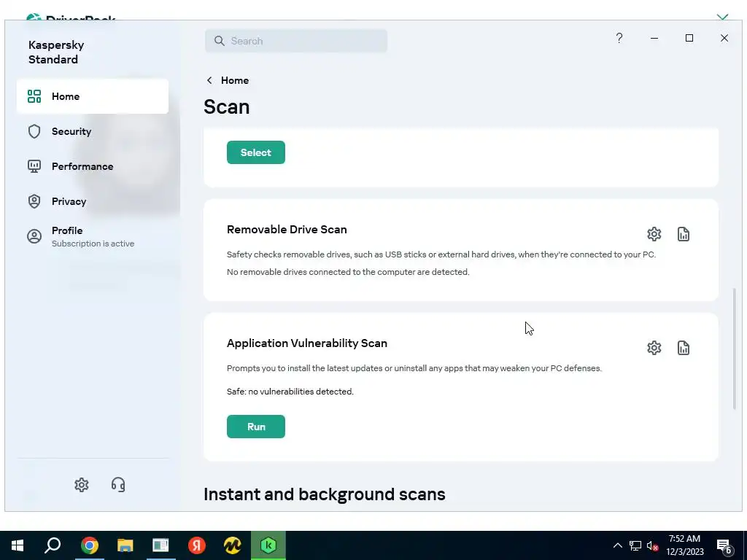The height and width of the screenshot is (560, 747).
Task: Click into the Search field
Action: (296, 41)
